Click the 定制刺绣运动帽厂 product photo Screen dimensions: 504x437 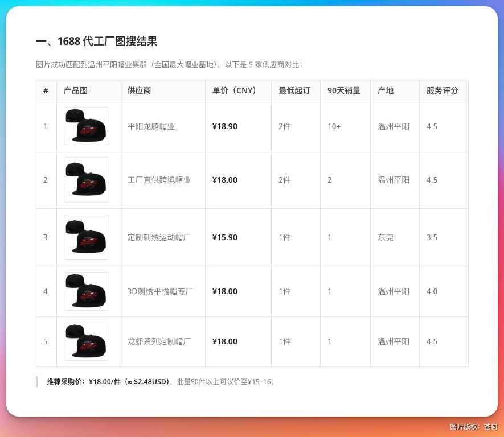tap(86, 237)
